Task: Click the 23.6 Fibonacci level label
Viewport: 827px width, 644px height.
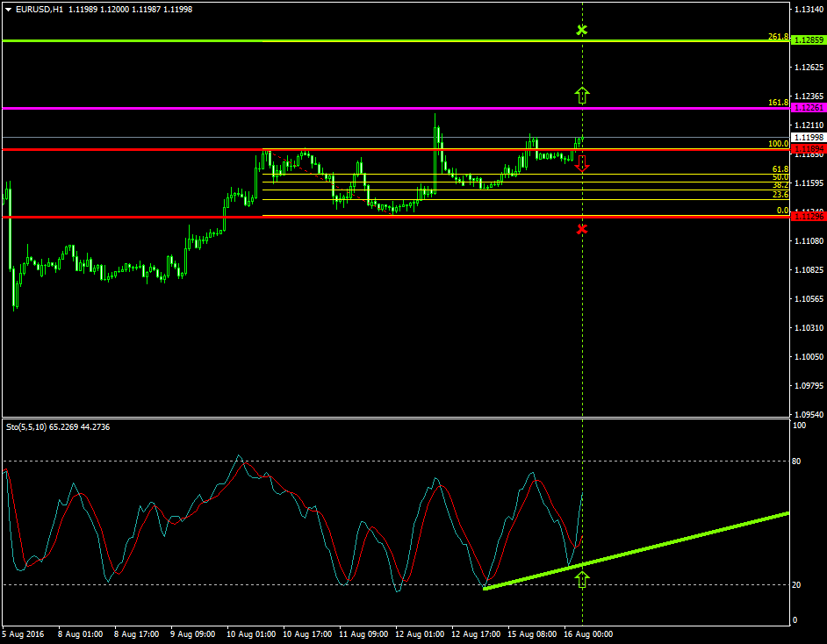Action: [780, 195]
